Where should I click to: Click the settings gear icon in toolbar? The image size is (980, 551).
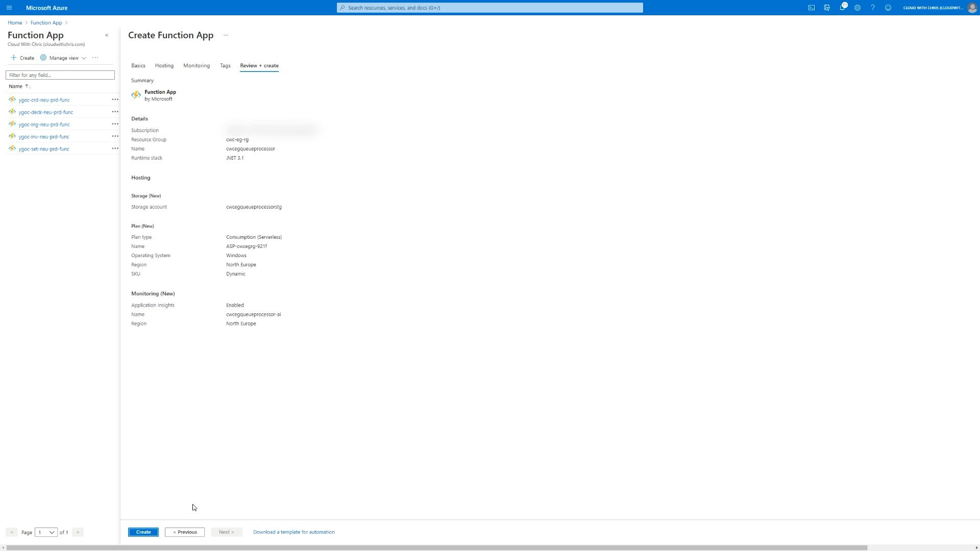857,8
